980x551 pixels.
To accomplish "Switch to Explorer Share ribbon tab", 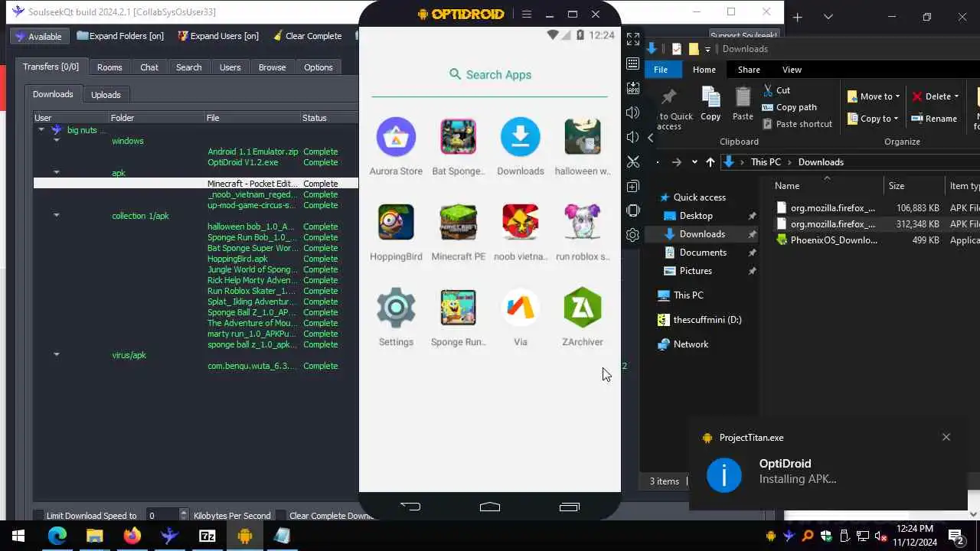I will (749, 70).
